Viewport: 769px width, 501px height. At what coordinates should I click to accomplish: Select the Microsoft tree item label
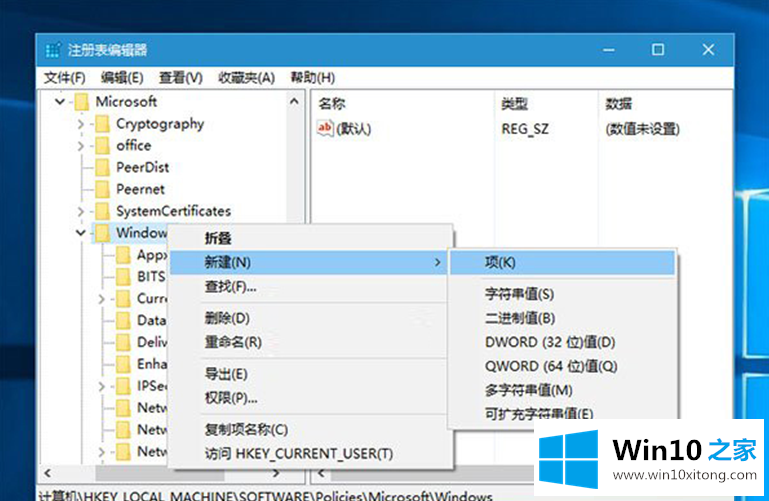126,101
